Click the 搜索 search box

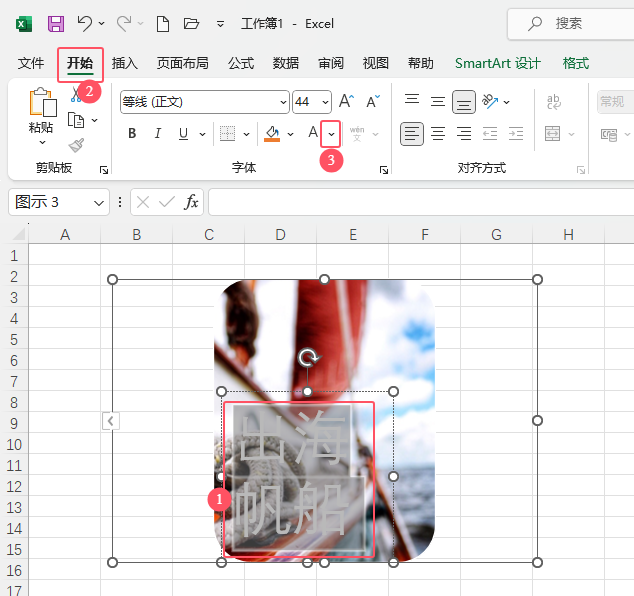click(x=571, y=24)
